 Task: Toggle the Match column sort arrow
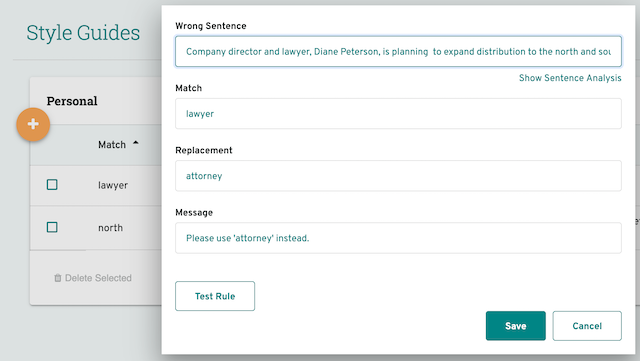(136, 143)
